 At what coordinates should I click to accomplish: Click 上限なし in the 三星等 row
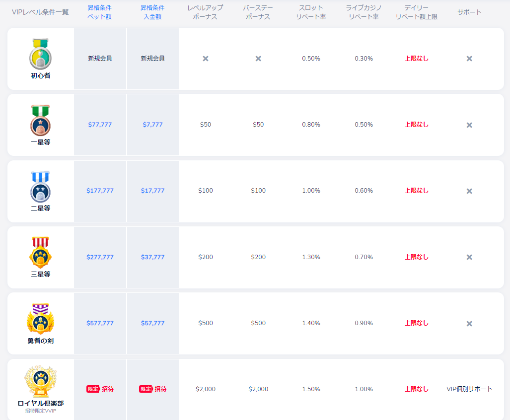point(417,257)
